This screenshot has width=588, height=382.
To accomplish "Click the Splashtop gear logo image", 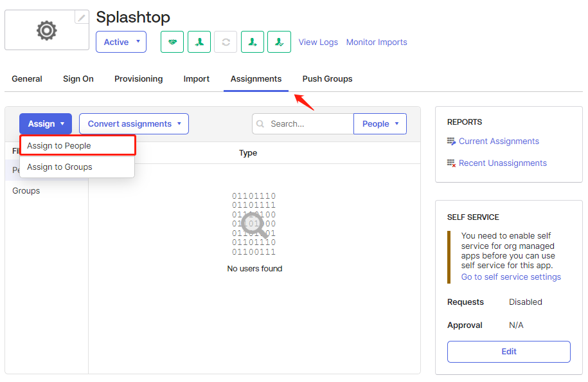I will click(x=47, y=30).
